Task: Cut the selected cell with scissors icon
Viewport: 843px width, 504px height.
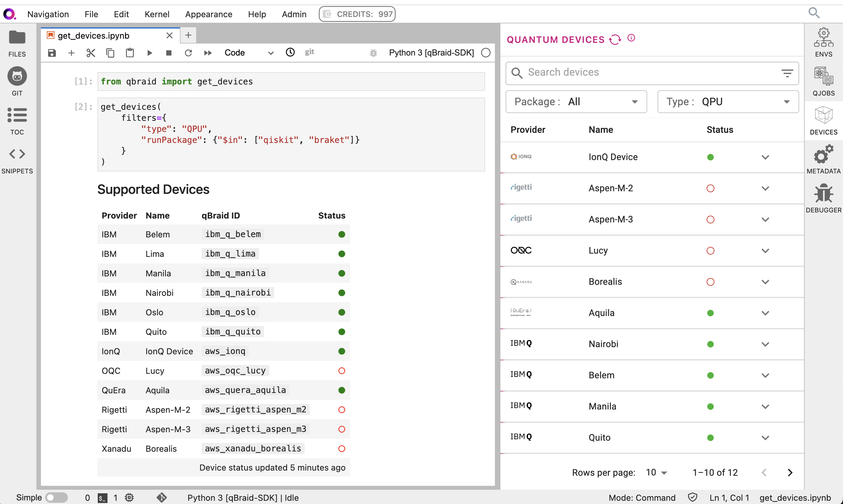Action: 91,53
